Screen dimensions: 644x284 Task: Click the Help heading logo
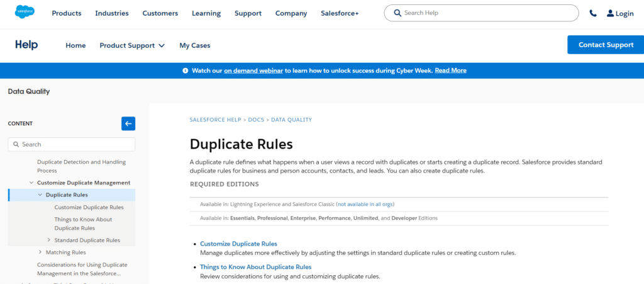pos(26,45)
